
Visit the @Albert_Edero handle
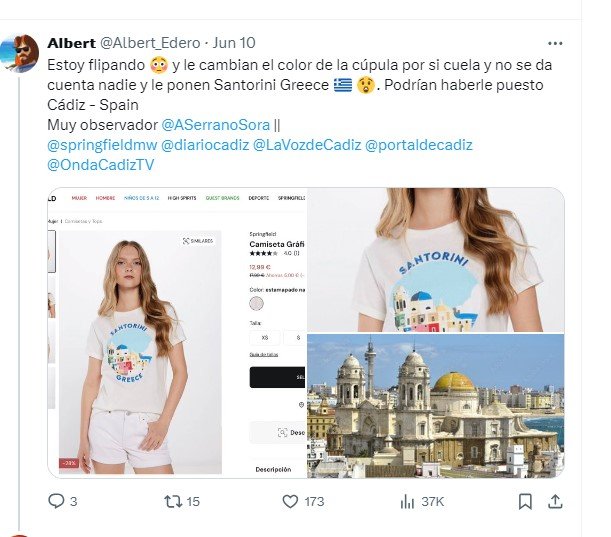[150, 43]
